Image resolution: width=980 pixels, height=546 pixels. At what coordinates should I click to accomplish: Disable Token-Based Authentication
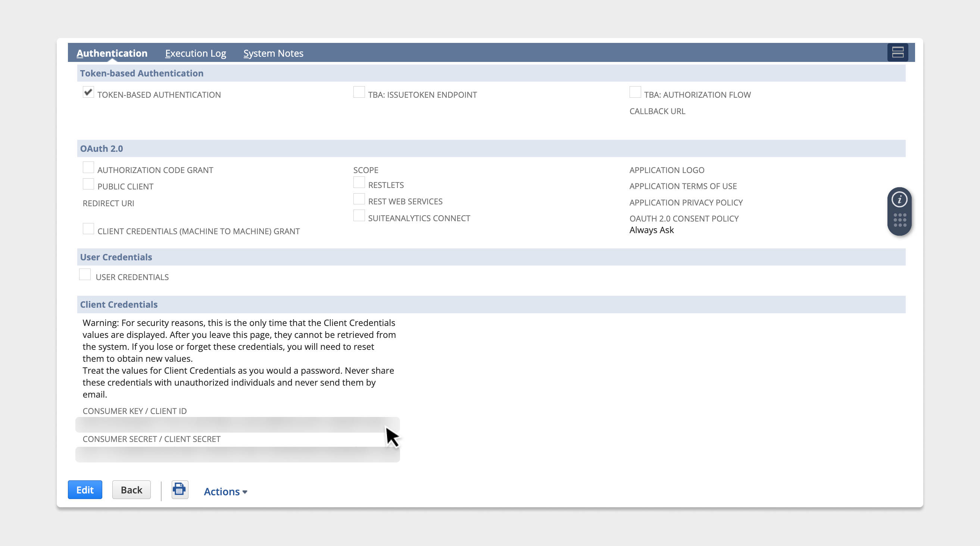point(88,92)
